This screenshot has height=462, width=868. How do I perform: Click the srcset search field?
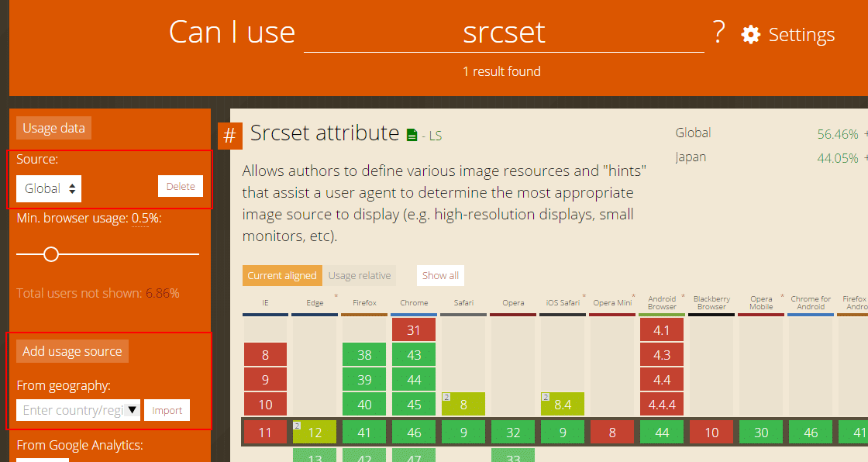coord(504,32)
